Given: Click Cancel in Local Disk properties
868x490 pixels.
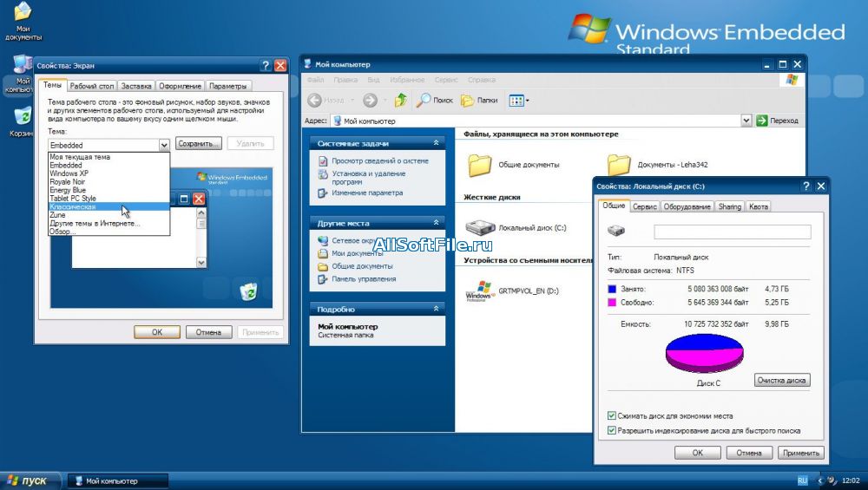Looking at the screenshot, I should pos(749,453).
